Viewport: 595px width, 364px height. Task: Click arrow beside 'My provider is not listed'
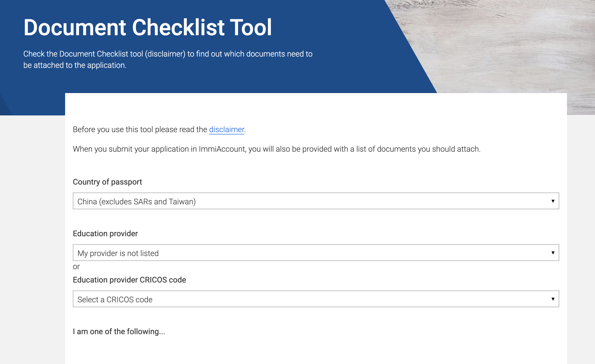click(553, 253)
